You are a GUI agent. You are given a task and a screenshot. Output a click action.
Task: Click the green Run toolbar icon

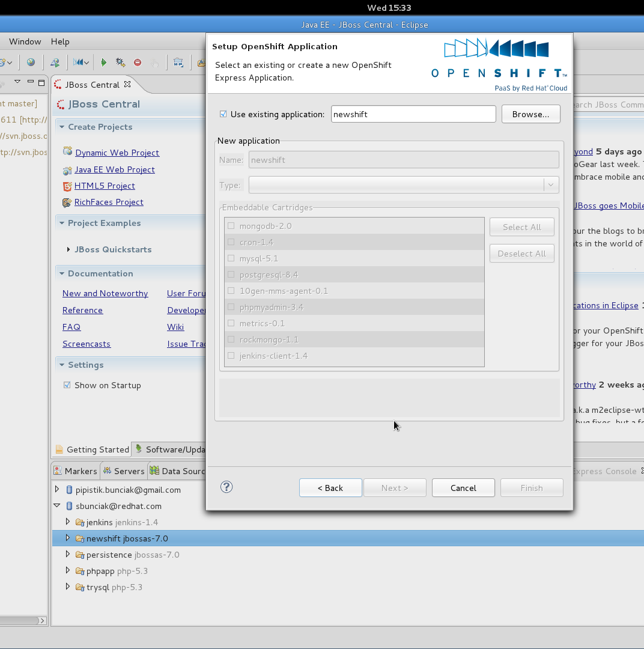(x=104, y=62)
